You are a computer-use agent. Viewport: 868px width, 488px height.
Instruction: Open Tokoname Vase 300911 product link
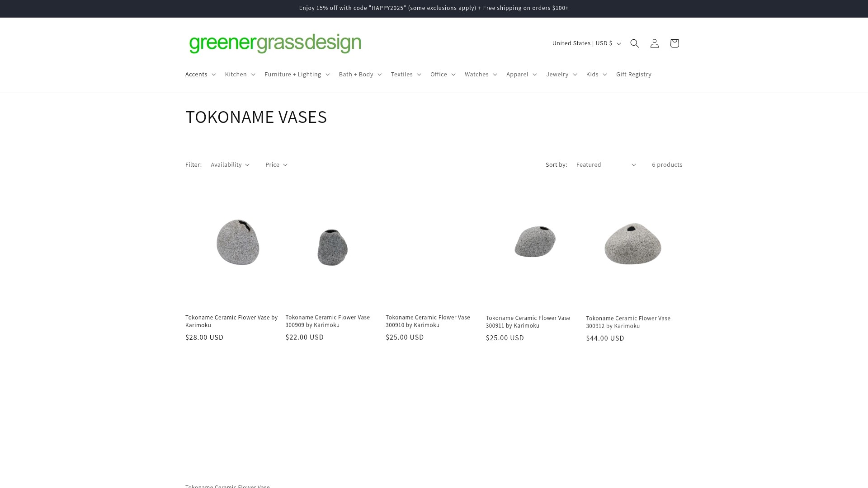pos(528,322)
